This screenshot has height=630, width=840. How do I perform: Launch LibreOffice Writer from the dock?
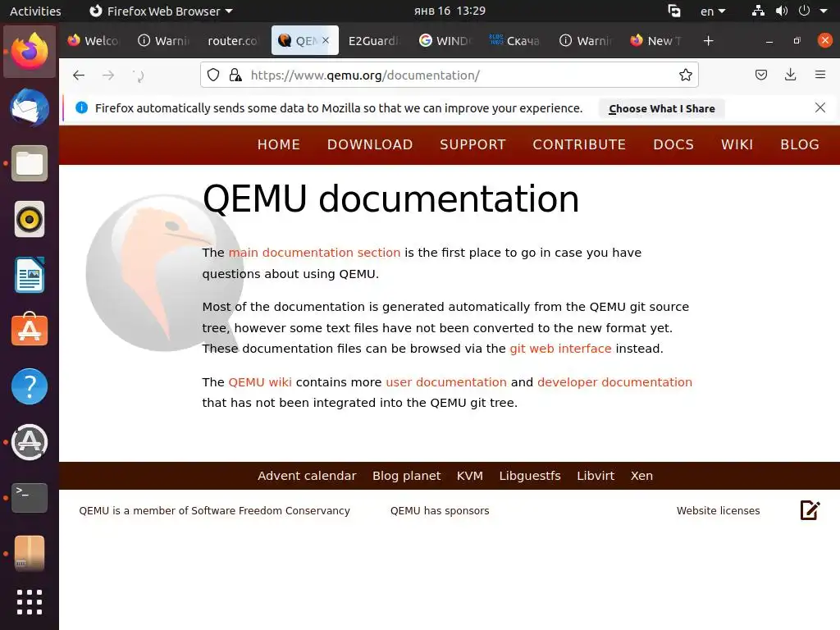point(30,275)
